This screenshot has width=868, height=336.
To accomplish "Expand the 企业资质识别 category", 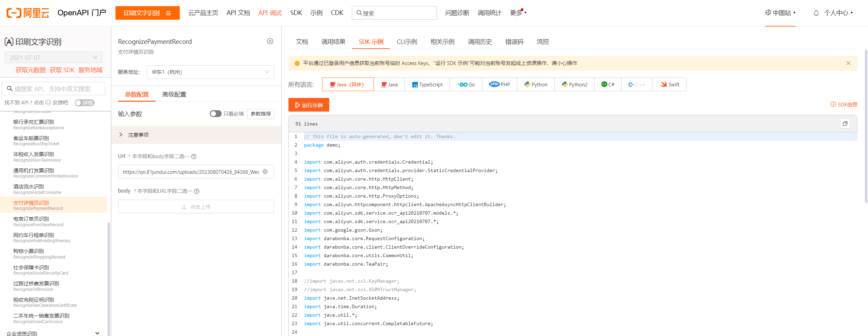I will (53, 333).
